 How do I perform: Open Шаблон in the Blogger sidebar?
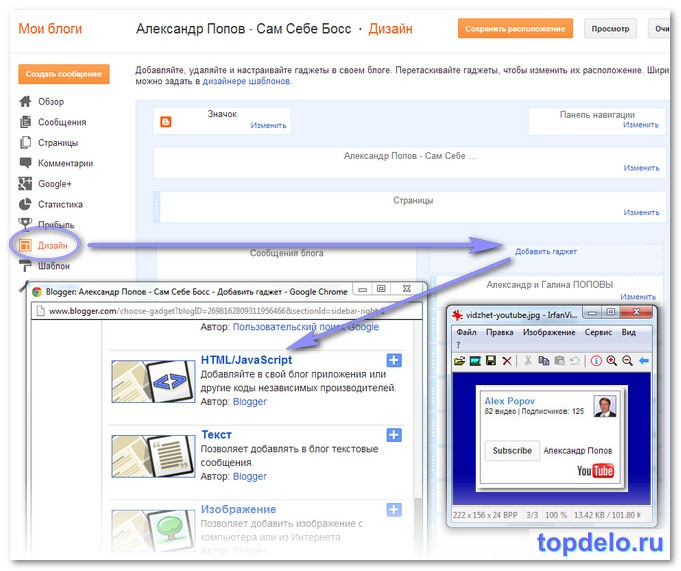point(44,266)
